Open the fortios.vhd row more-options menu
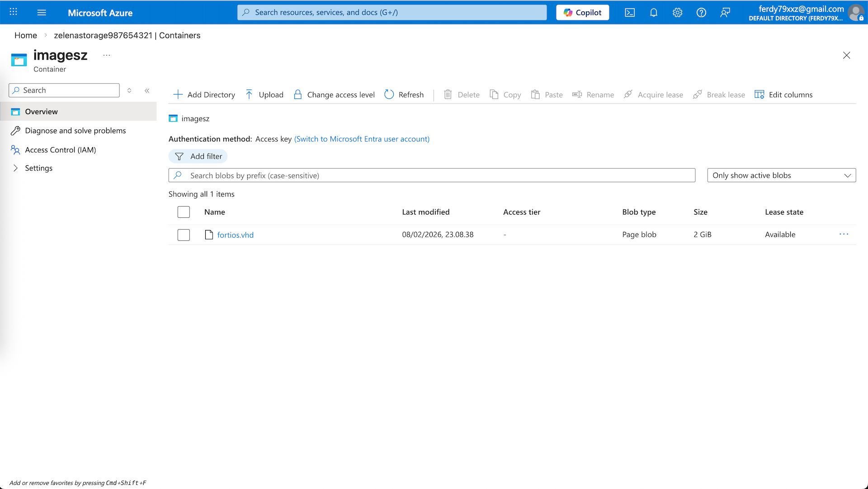 [x=844, y=234]
